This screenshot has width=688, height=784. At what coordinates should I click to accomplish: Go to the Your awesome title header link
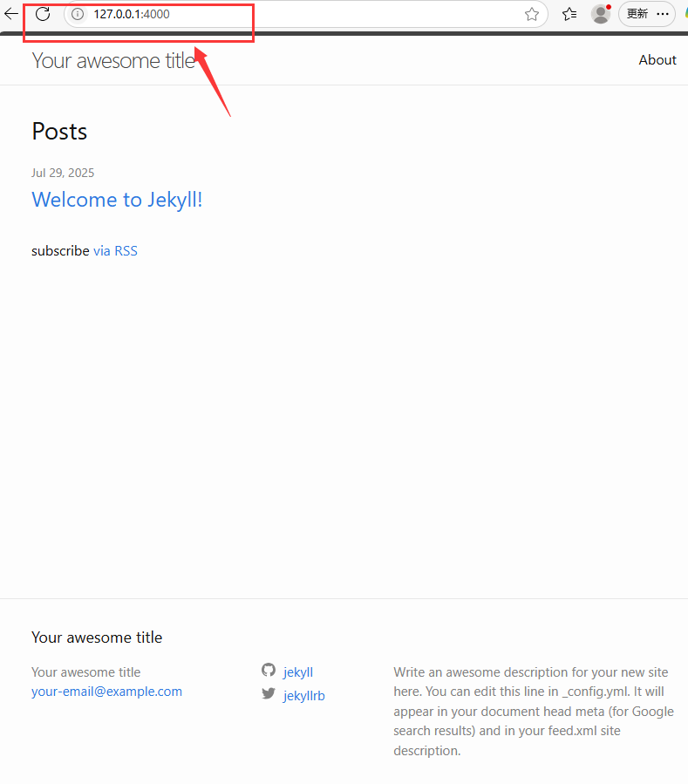point(114,61)
